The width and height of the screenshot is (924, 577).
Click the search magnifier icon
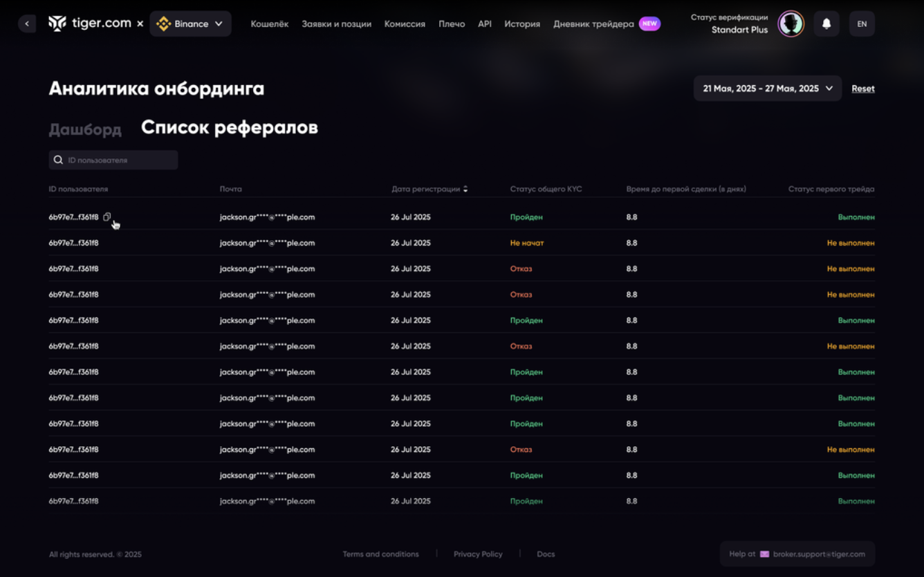[59, 160]
